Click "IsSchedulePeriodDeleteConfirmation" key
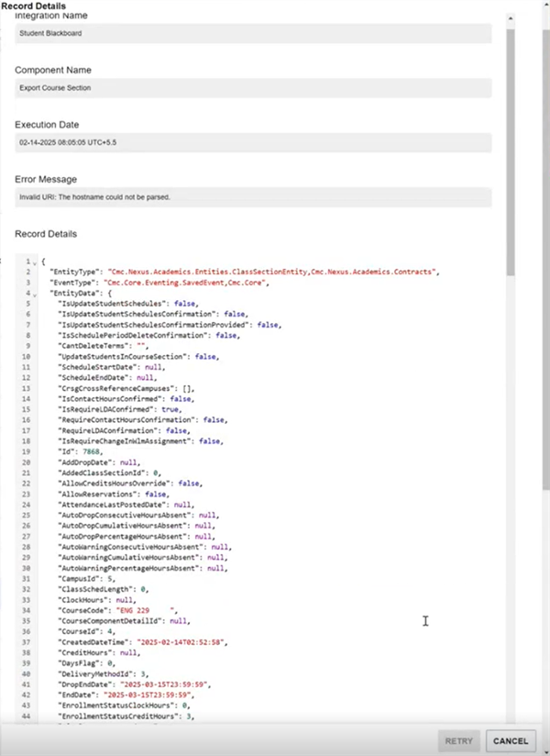The height and width of the screenshot is (756, 550). coord(133,335)
